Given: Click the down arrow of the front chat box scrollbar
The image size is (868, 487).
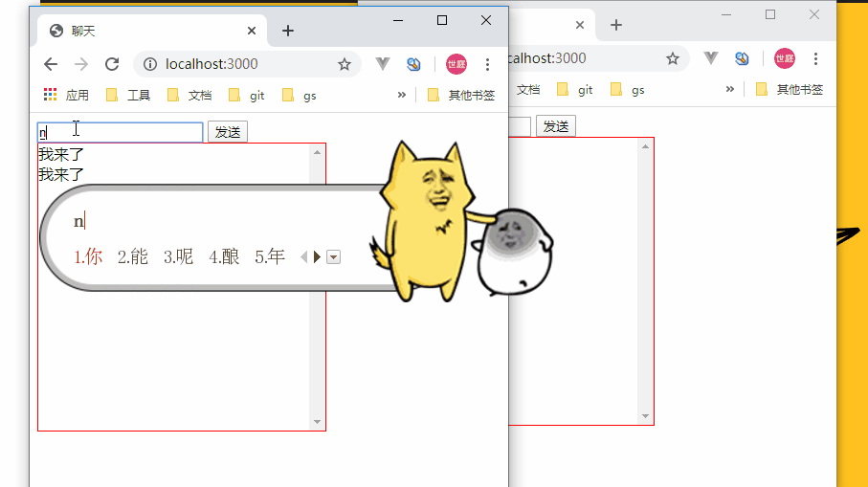Looking at the screenshot, I should coord(317,422).
